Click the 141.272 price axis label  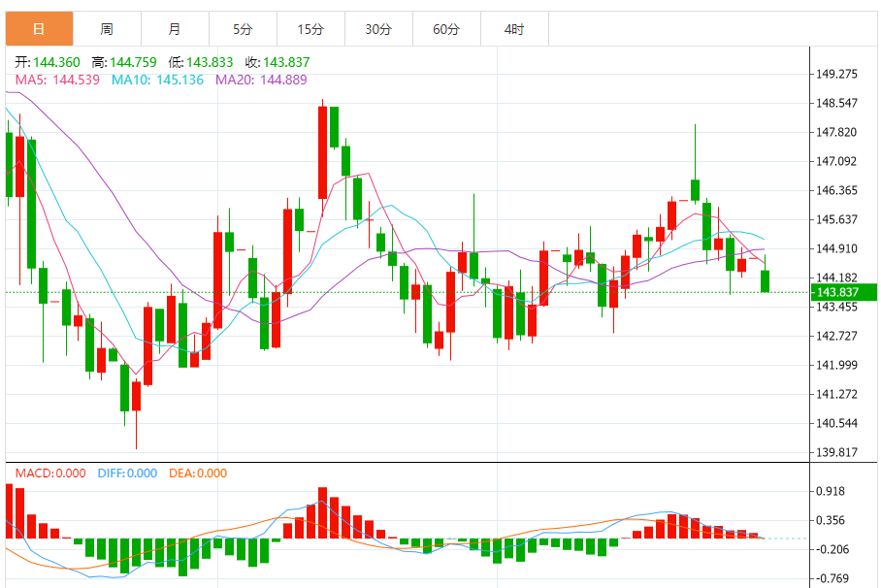[836, 395]
